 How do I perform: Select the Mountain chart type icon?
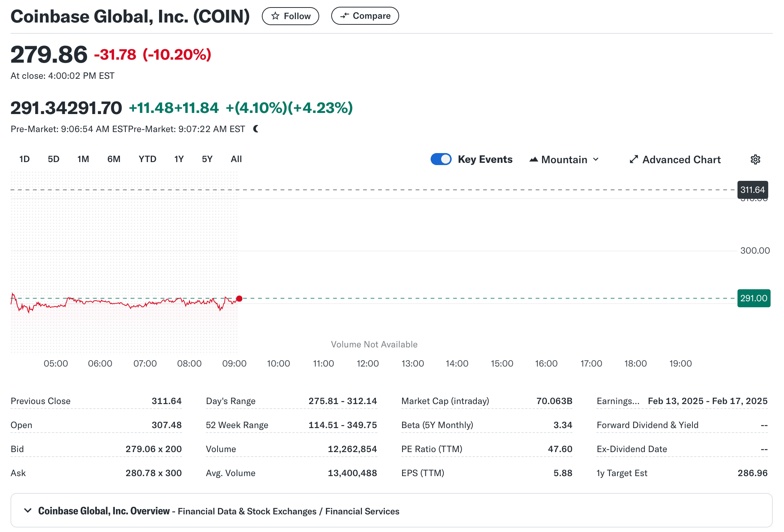click(534, 159)
